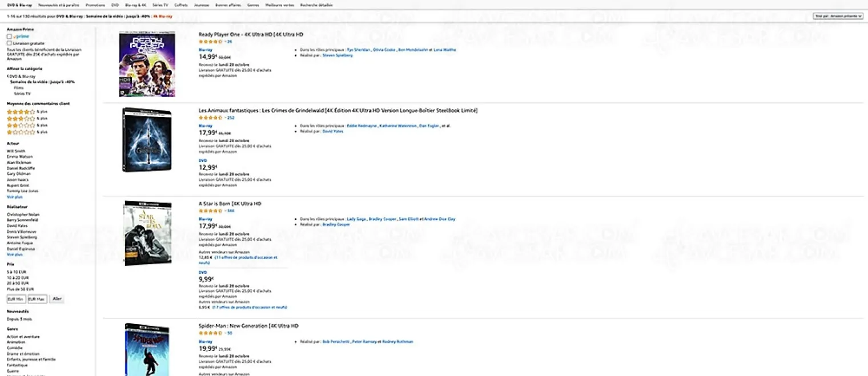
Task: Open the Genres nav item
Action: [x=253, y=5]
